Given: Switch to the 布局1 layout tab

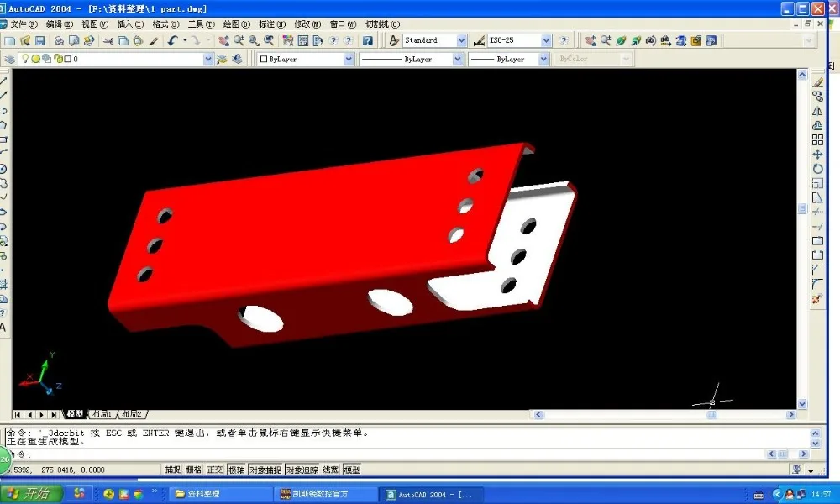Looking at the screenshot, I should pos(100,413).
